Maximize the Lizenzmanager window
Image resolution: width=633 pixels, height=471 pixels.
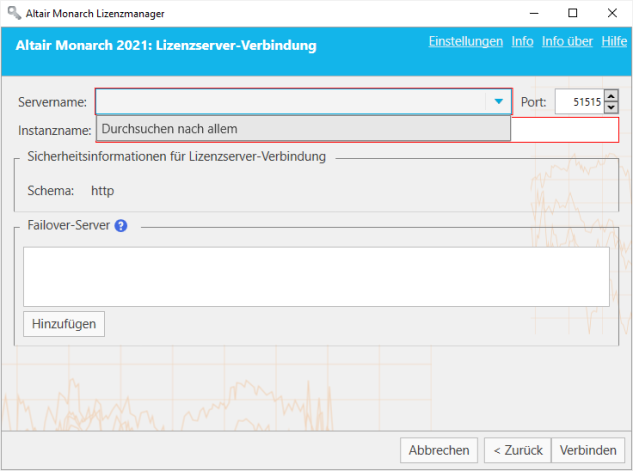pyautogui.click(x=572, y=13)
